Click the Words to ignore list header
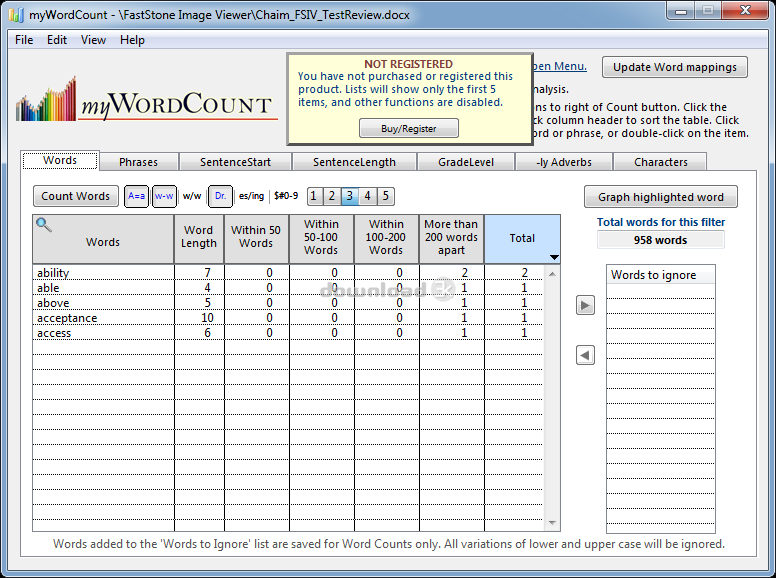This screenshot has height=578, width=776. 661,275
